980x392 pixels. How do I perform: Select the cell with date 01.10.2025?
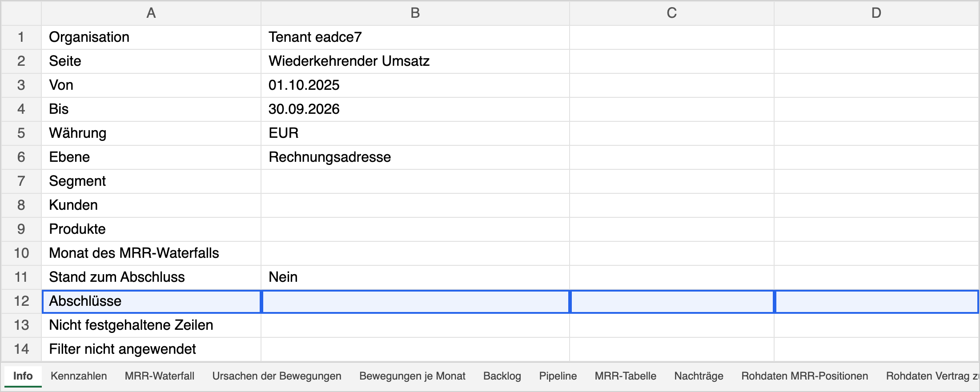[415, 85]
